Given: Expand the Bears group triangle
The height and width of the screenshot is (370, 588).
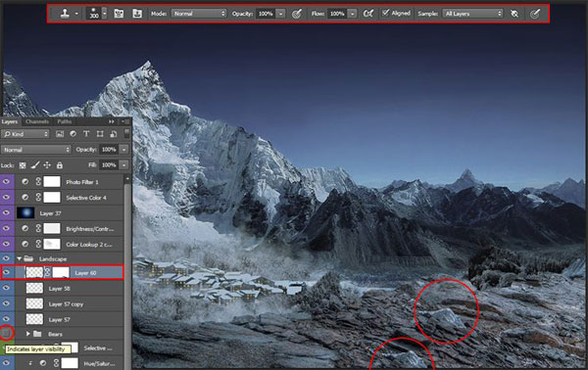Looking at the screenshot, I should pyautogui.click(x=28, y=334).
